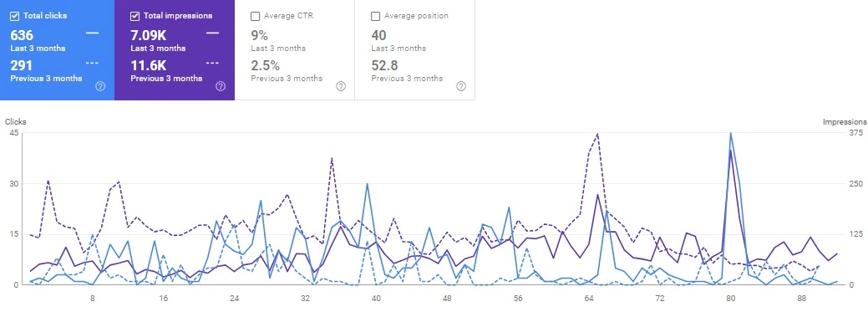Click the 52.8 previous average position value
Image resolution: width=868 pixels, height=312 pixels.
coord(385,66)
